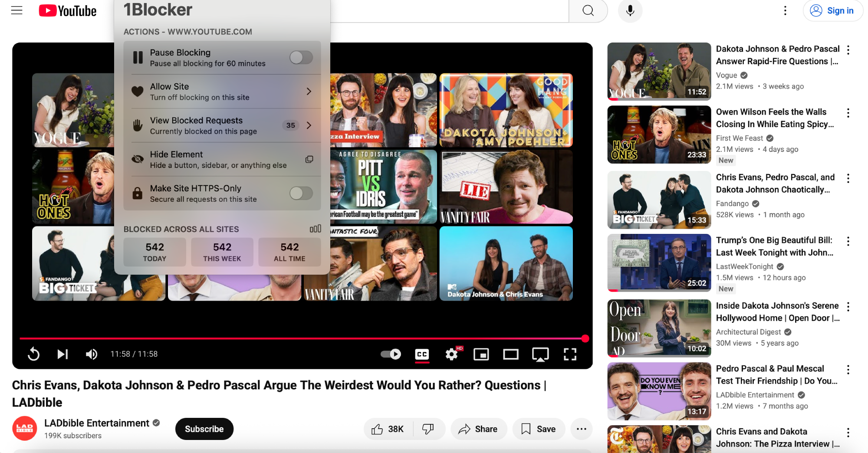
Task: Click the Hide Element window icon
Action: 309,159
